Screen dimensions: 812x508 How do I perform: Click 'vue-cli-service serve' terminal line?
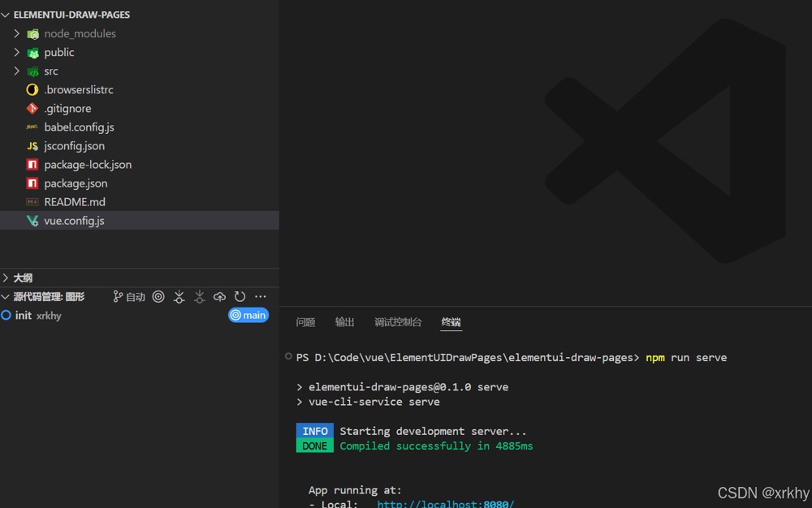[374, 402]
